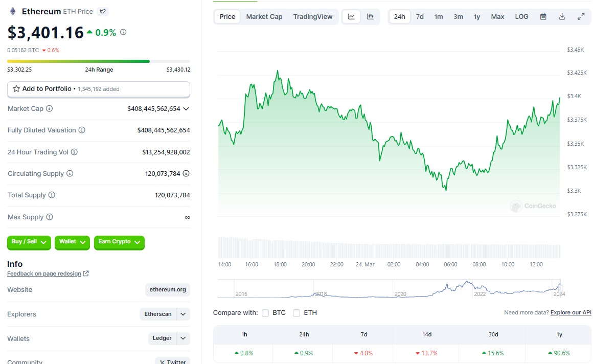
Task: Click the $3,430.12 range high value
Action: (178, 70)
